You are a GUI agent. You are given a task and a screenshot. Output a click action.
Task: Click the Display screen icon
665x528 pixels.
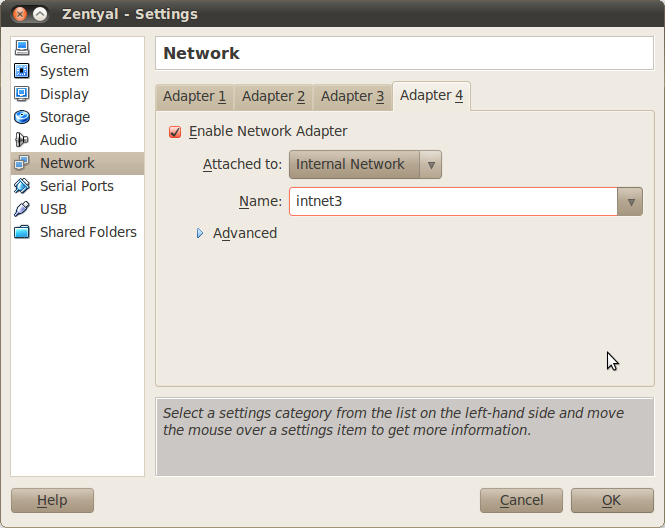point(22,94)
